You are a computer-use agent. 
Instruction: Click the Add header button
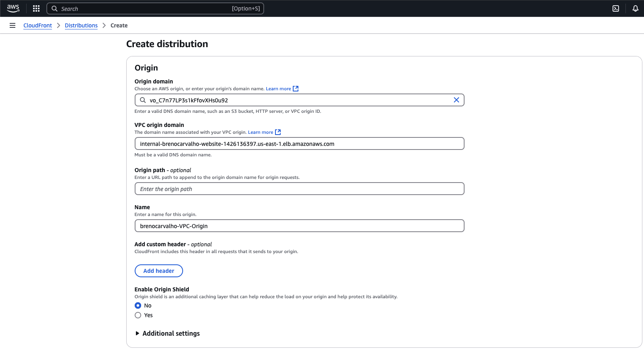158,271
